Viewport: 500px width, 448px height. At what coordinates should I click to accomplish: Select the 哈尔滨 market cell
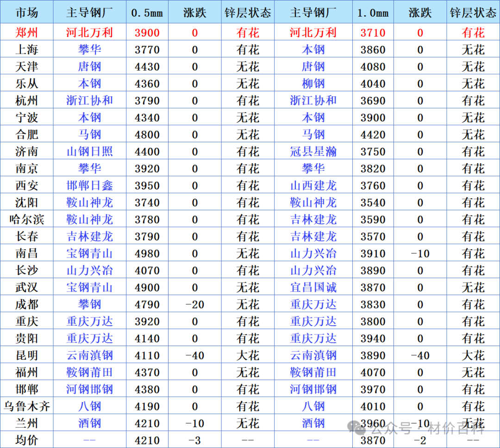tap(27, 220)
